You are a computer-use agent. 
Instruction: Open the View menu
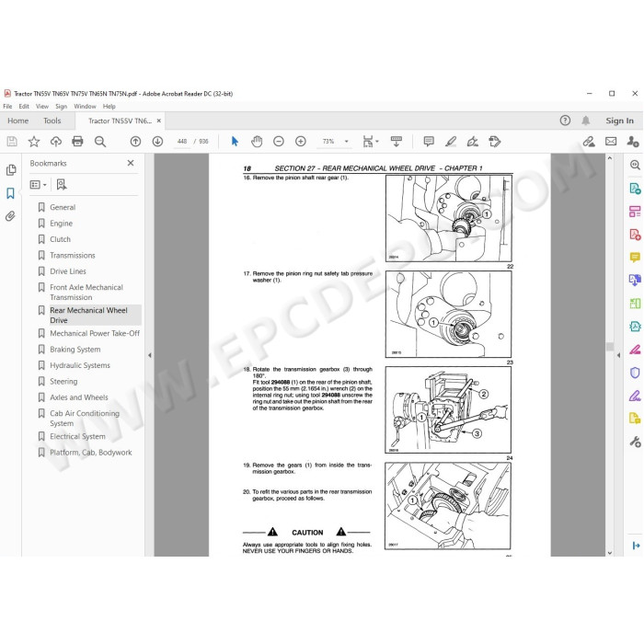click(42, 107)
